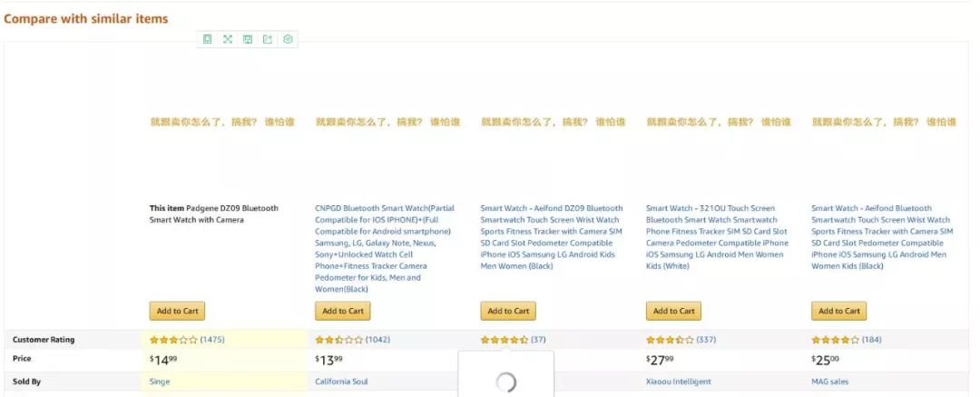Viewport: 980px width, 397px height.
Task: Open the seller page for Singe
Action: click(x=160, y=382)
